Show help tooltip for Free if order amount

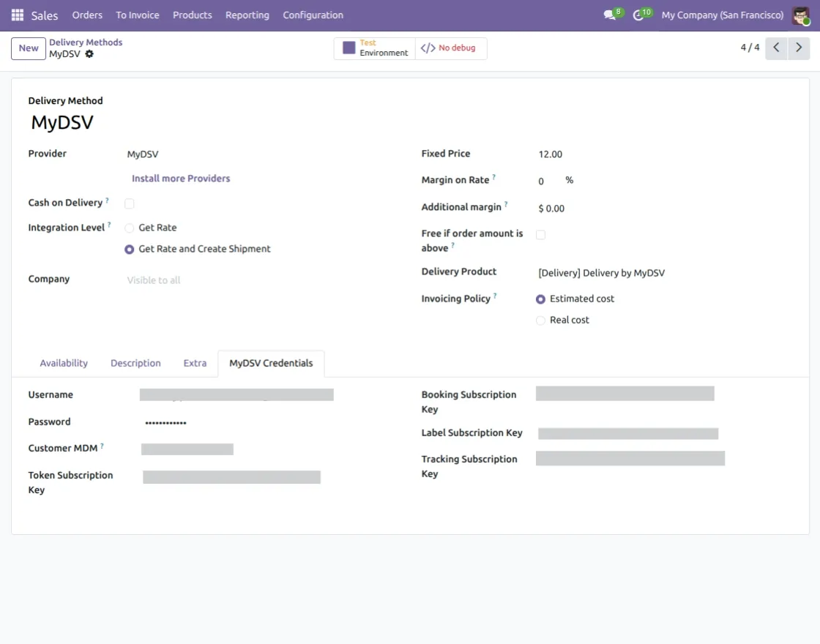tap(453, 245)
